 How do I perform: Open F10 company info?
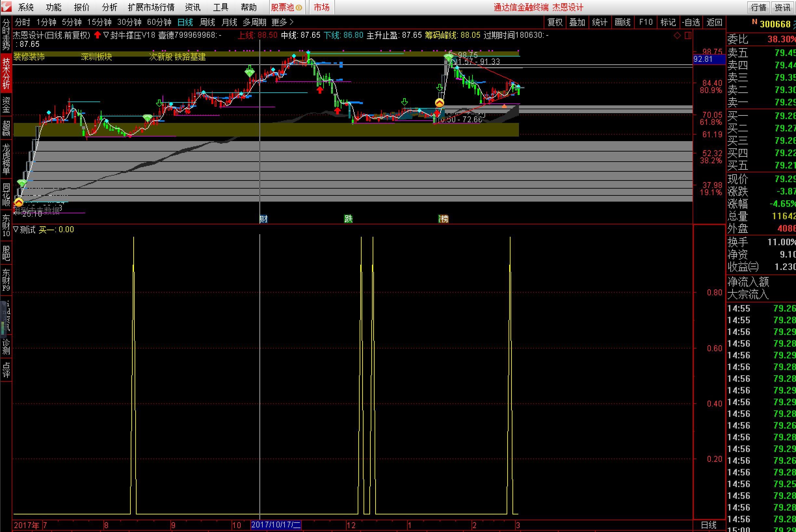point(646,22)
